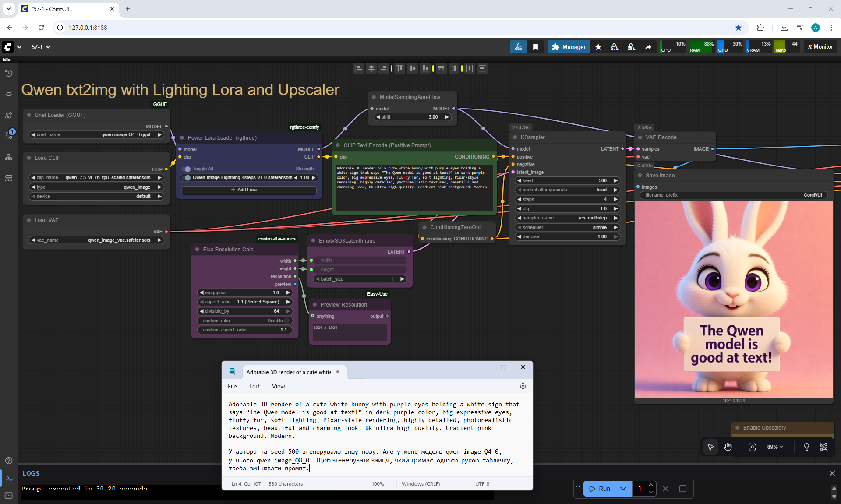Click the lightbulb focus mode icon

coord(806,447)
